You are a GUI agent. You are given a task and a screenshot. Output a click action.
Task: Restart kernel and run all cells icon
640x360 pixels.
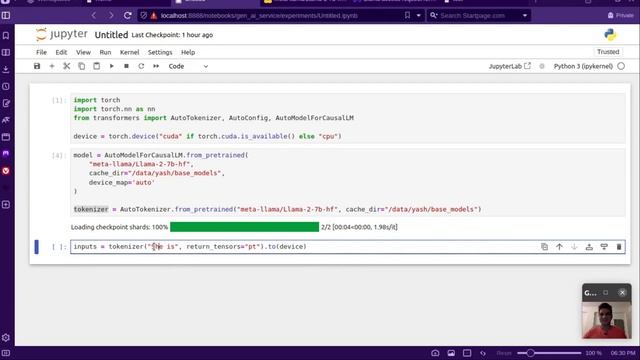tap(156, 66)
